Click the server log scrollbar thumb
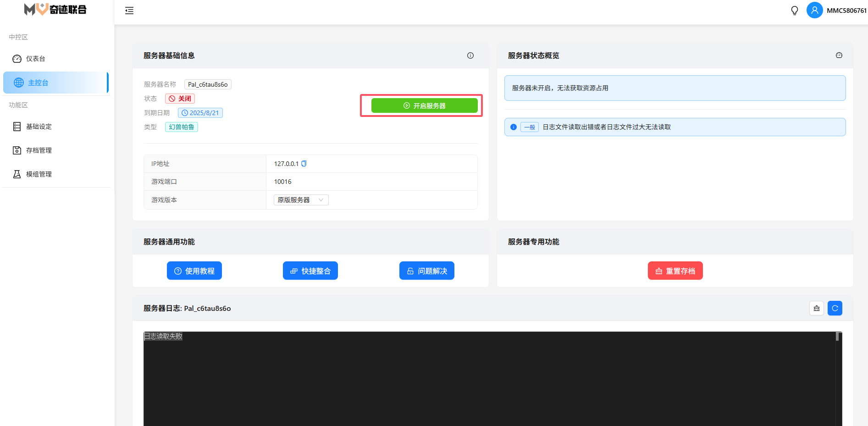This screenshot has width=868, height=426. 837,337
